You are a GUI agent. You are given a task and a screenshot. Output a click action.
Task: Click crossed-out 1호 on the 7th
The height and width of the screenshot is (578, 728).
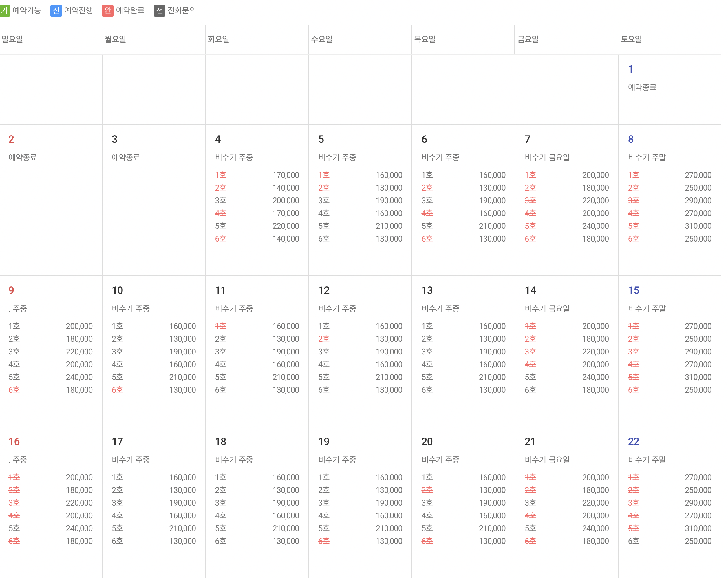pos(531,175)
